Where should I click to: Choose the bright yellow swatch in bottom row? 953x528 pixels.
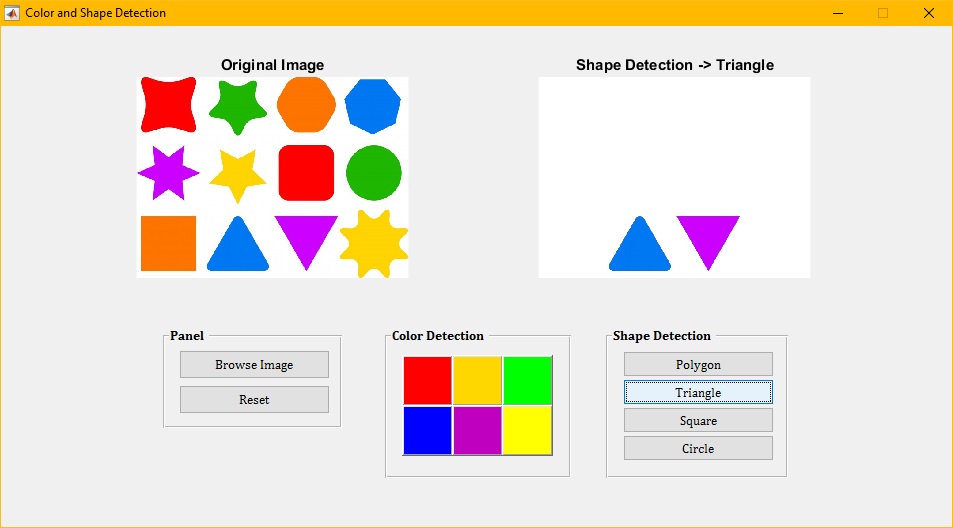tap(527, 430)
